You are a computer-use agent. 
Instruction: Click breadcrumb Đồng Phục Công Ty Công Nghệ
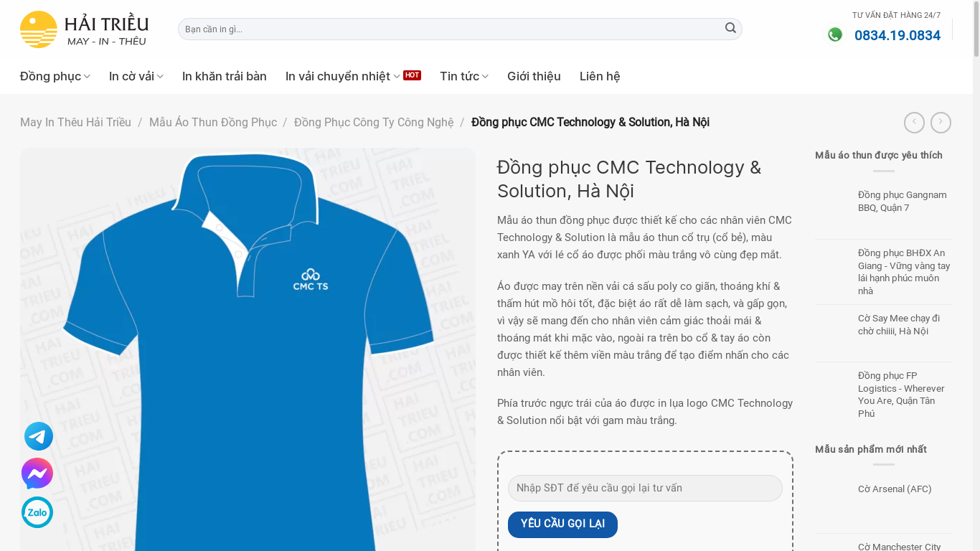[x=374, y=122]
